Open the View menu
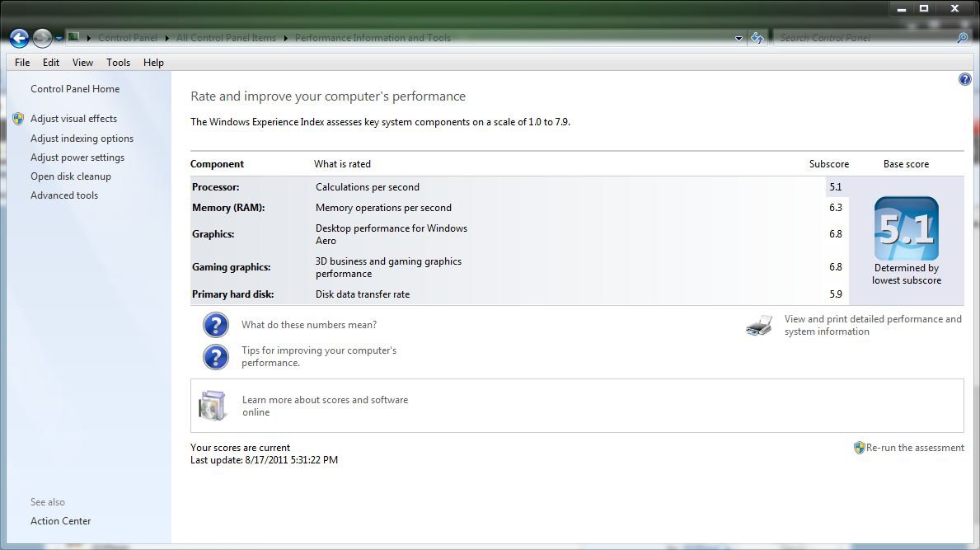Screen dimensions: 980x550 click(x=82, y=63)
